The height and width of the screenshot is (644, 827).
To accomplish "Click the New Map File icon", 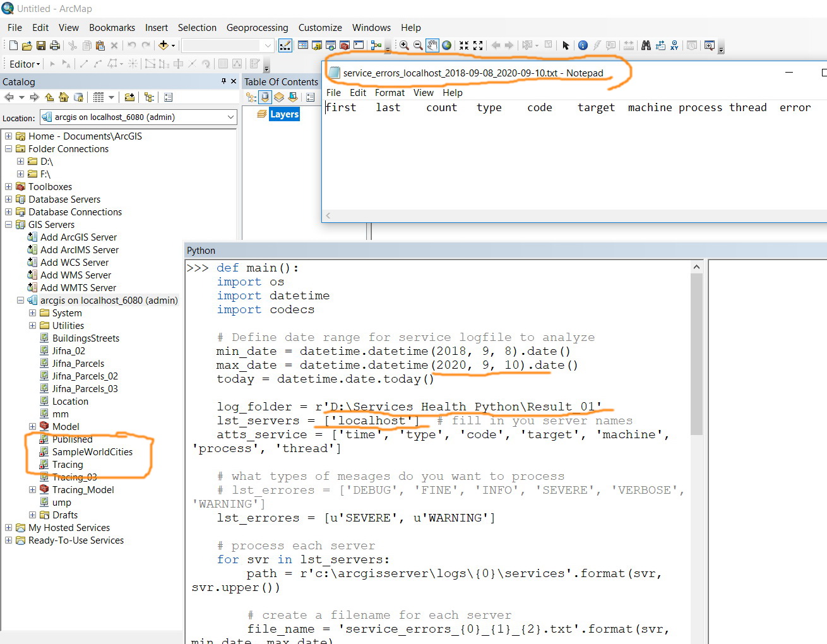I will point(13,45).
